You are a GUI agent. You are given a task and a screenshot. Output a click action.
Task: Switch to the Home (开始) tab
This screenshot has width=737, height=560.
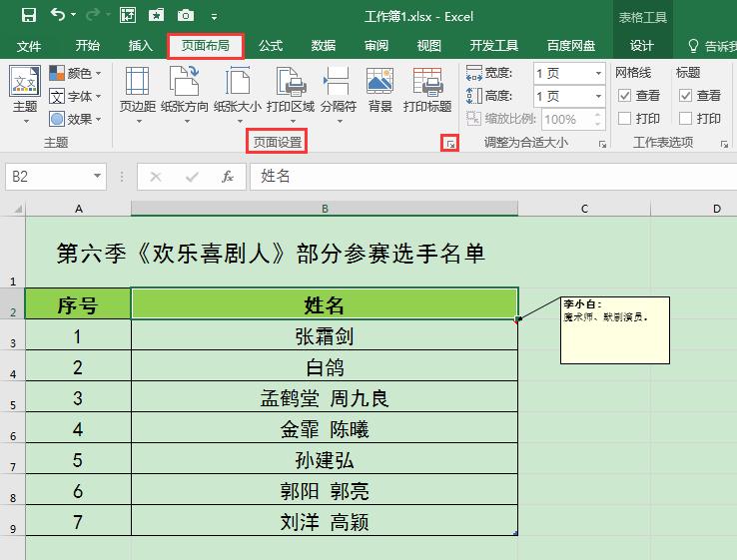[x=88, y=45]
